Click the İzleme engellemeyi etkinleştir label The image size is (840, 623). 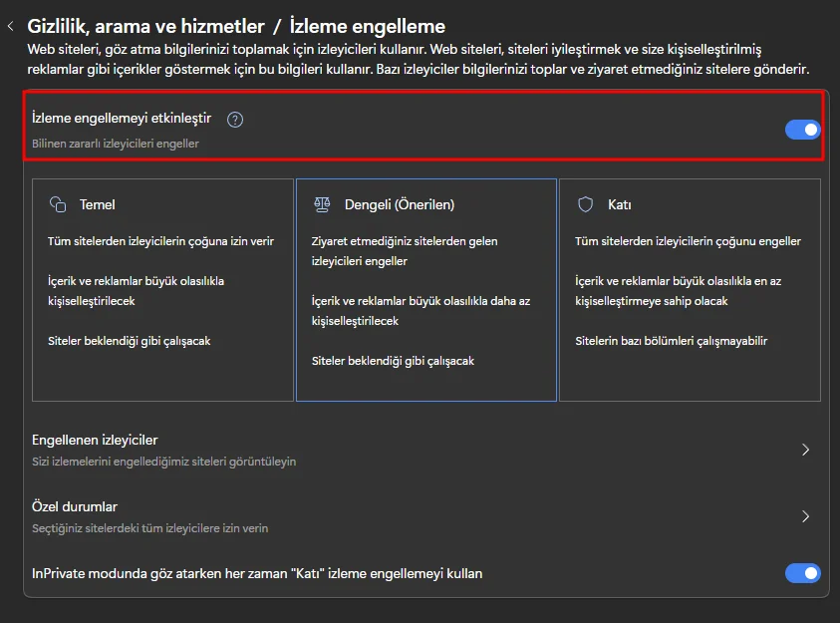point(122,119)
